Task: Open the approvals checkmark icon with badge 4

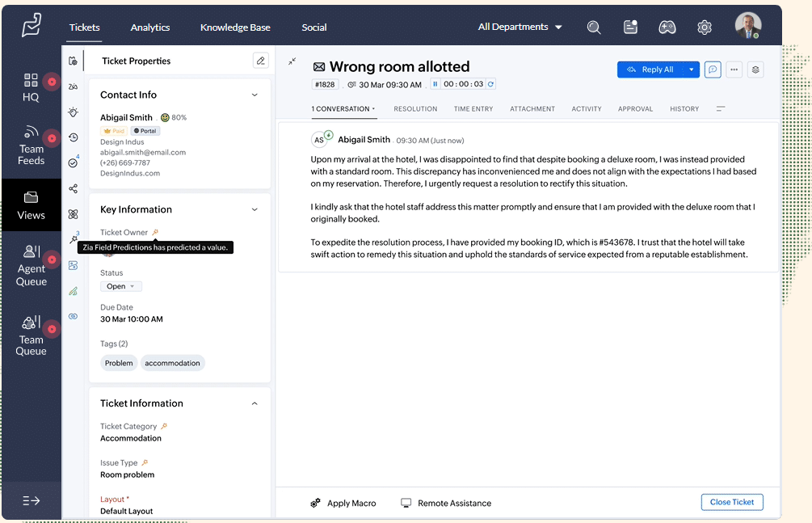Action: [74, 162]
